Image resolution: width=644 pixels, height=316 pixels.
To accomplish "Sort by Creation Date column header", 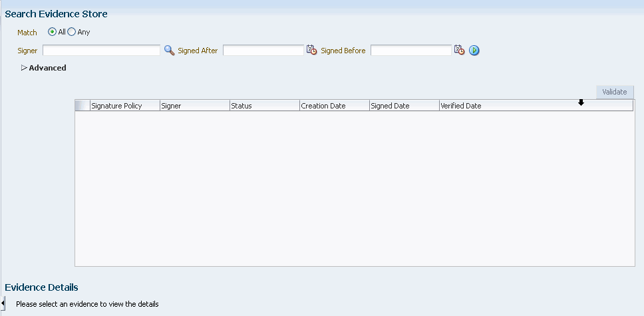I will tap(335, 106).
